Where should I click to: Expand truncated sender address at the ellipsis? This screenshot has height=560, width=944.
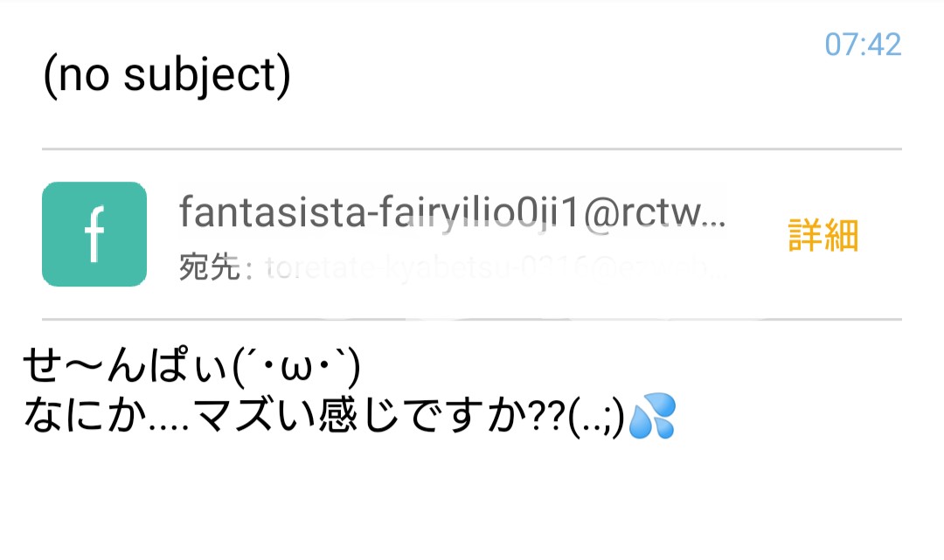pyautogui.click(x=713, y=217)
